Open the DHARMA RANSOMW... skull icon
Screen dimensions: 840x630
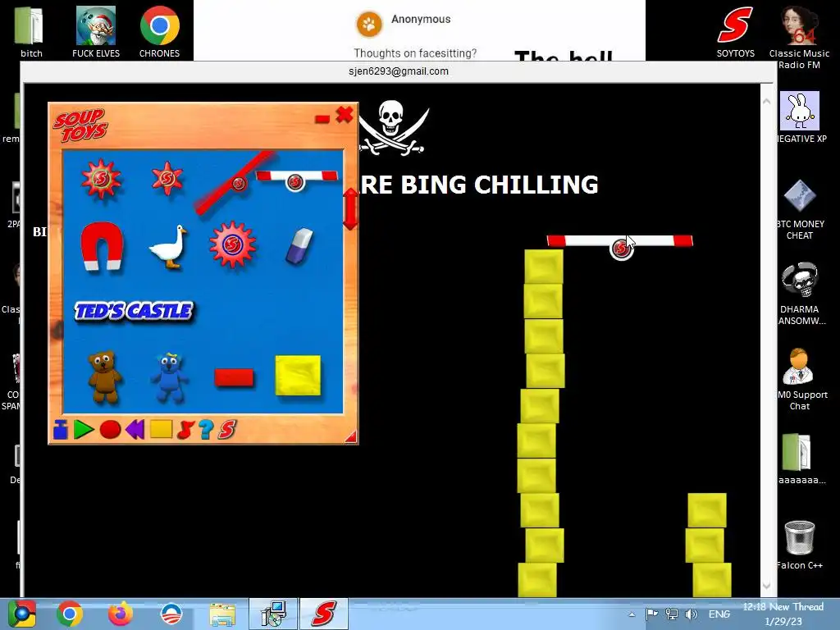point(799,294)
